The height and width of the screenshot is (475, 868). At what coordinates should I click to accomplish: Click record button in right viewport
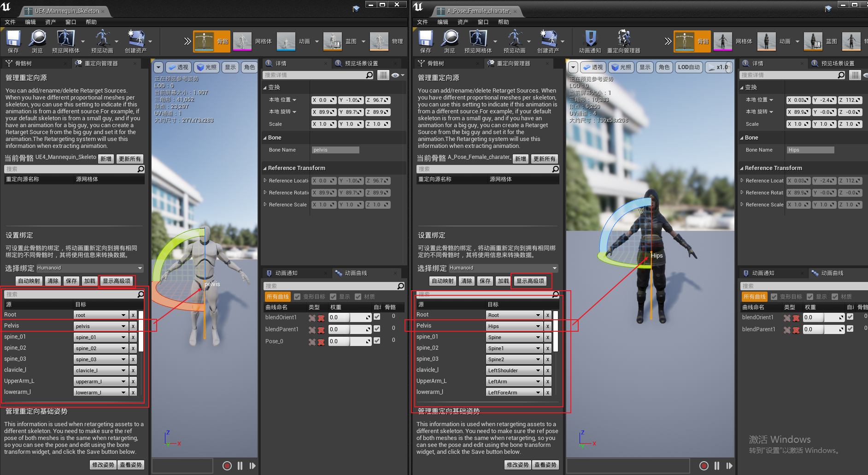click(x=704, y=466)
